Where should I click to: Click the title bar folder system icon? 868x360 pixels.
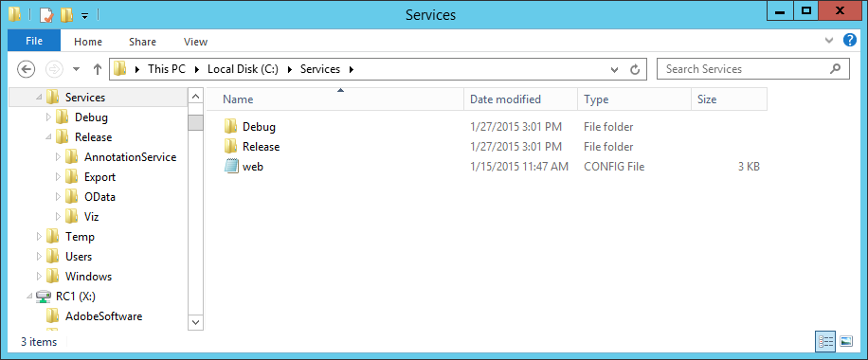(x=15, y=14)
